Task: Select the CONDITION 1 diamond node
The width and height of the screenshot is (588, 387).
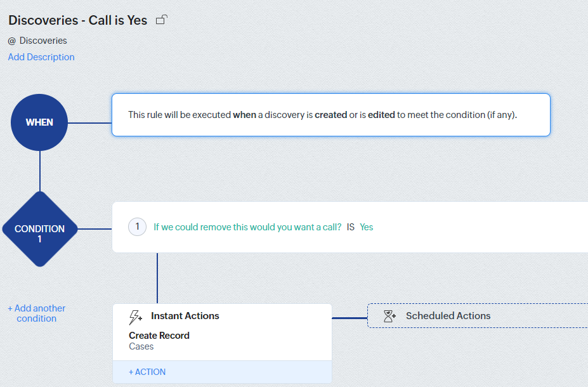Action: tap(39, 229)
